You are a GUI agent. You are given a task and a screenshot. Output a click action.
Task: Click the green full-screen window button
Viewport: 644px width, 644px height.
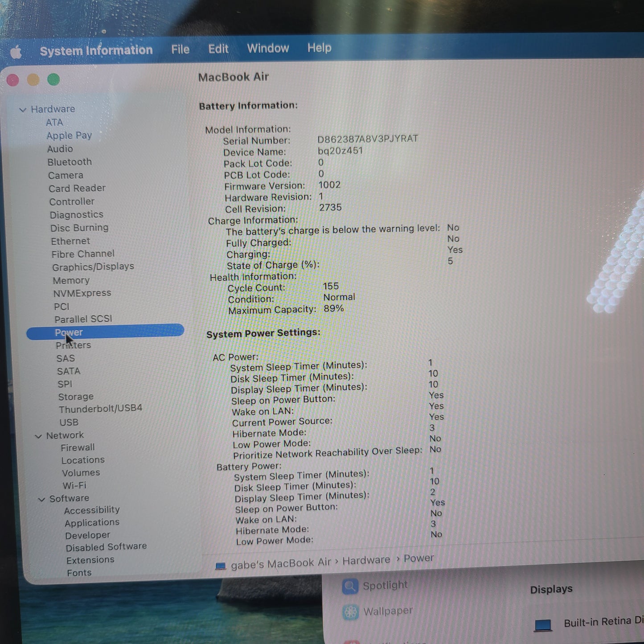[x=53, y=80]
